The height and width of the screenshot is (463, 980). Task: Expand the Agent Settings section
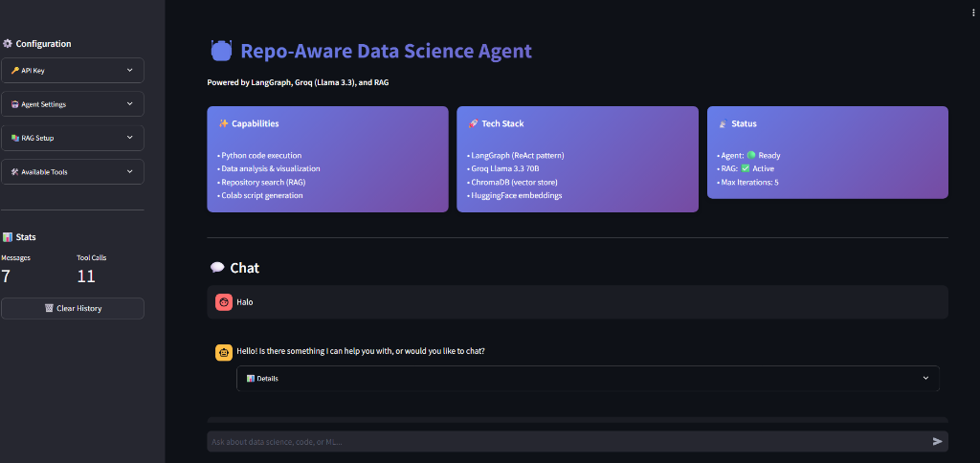point(73,104)
